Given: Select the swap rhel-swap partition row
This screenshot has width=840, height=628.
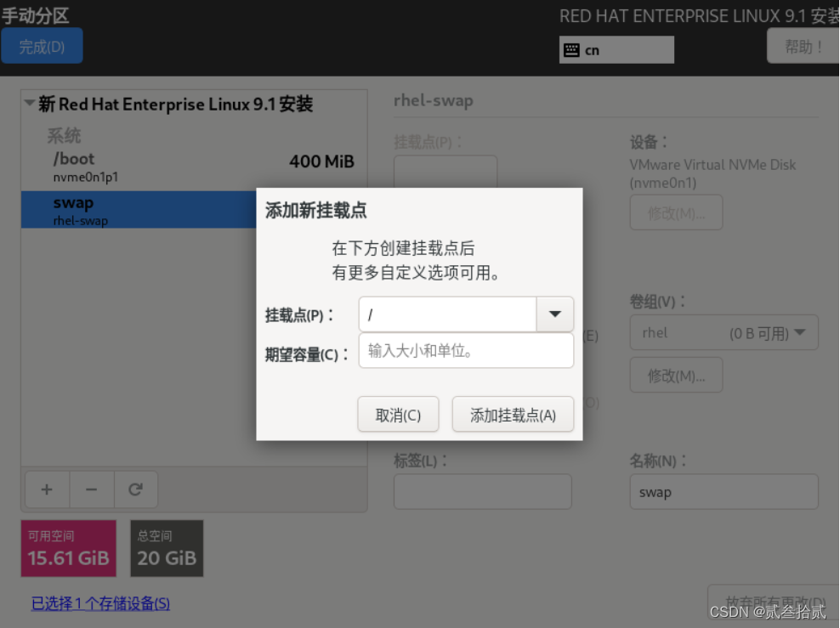Looking at the screenshot, I should pos(139,210).
